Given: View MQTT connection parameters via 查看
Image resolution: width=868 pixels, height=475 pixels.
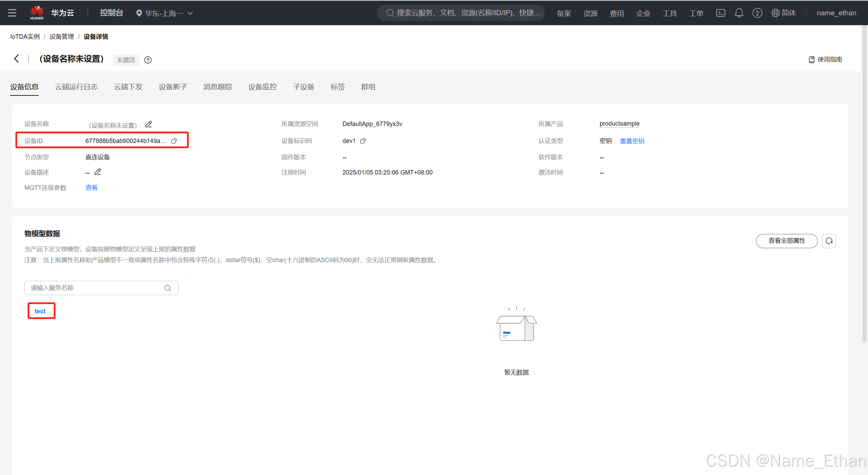Looking at the screenshot, I should (91, 188).
